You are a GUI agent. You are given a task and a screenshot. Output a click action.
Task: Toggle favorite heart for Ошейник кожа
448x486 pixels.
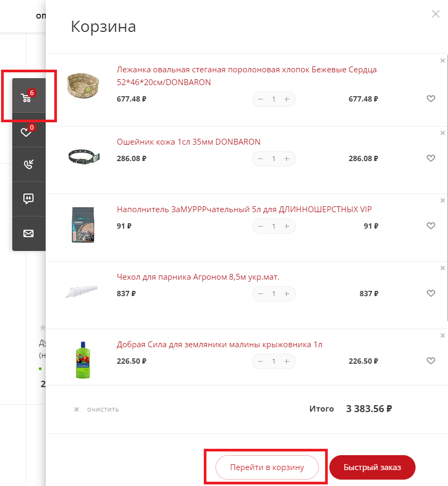coord(431,158)
